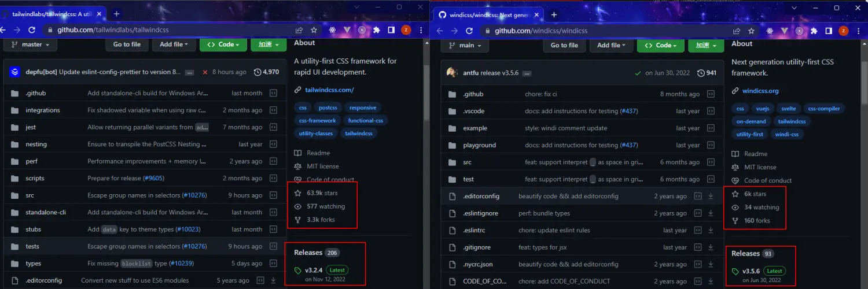Open MIT license link in windicss About
This screenshot has height=289, width=868.
[x=754, y=167]
